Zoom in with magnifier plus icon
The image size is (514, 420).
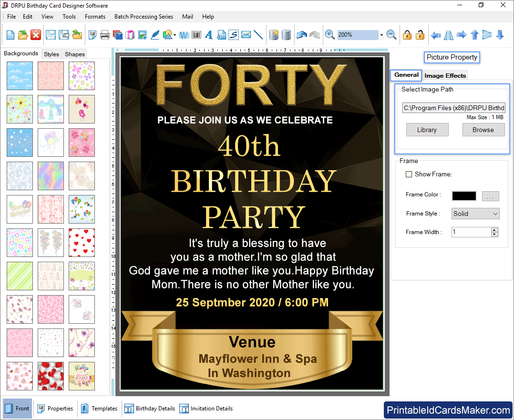pyautogui.click(x=330, y=35)
